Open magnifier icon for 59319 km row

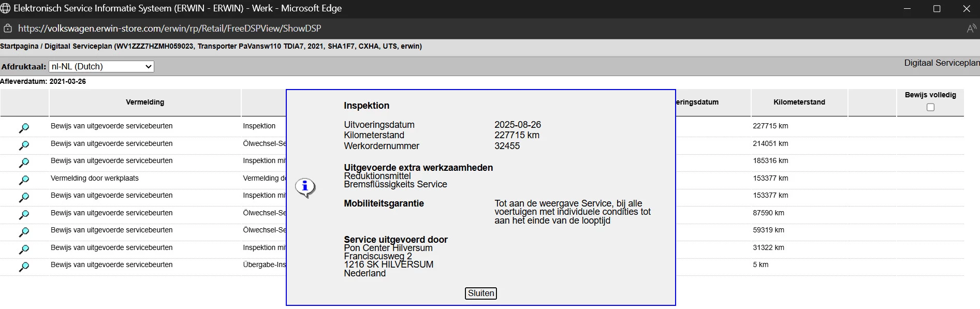click(x=24, y=232)
